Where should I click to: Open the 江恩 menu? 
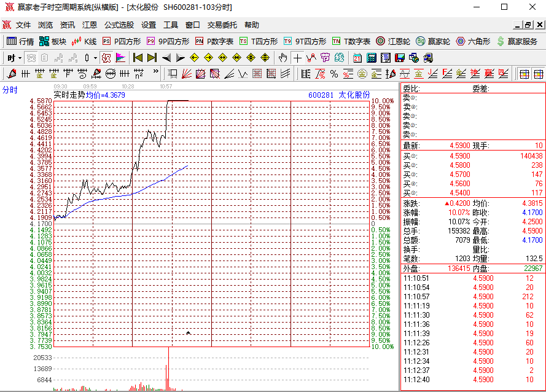(90, 25)
